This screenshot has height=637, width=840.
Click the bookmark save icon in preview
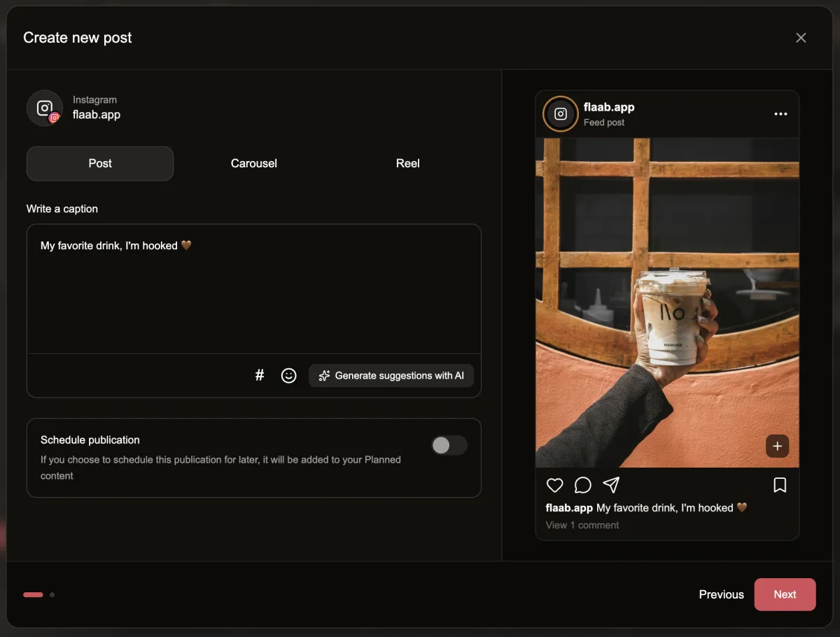(x=780, y=485)
